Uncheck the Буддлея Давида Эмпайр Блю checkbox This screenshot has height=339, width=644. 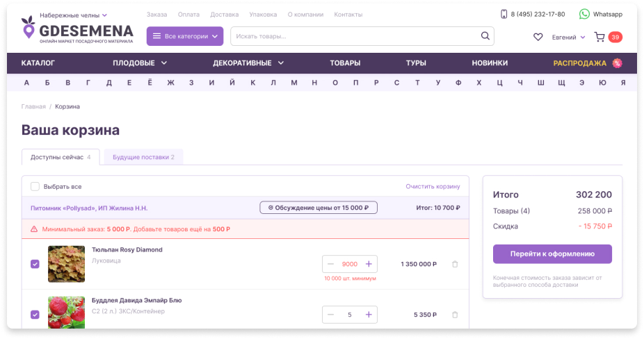click(35, 315)
